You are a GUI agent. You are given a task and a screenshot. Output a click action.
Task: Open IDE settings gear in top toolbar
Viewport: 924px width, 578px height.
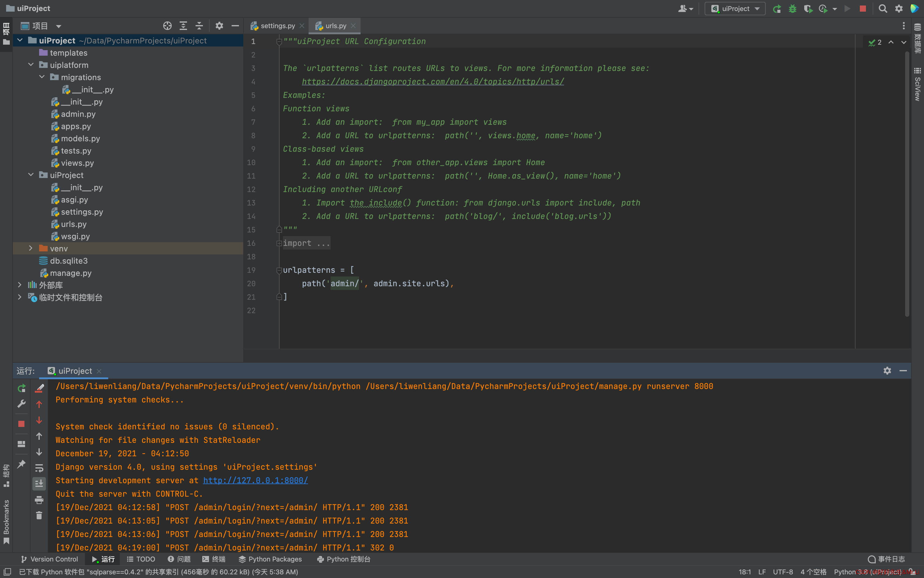(x=899, y=9)
